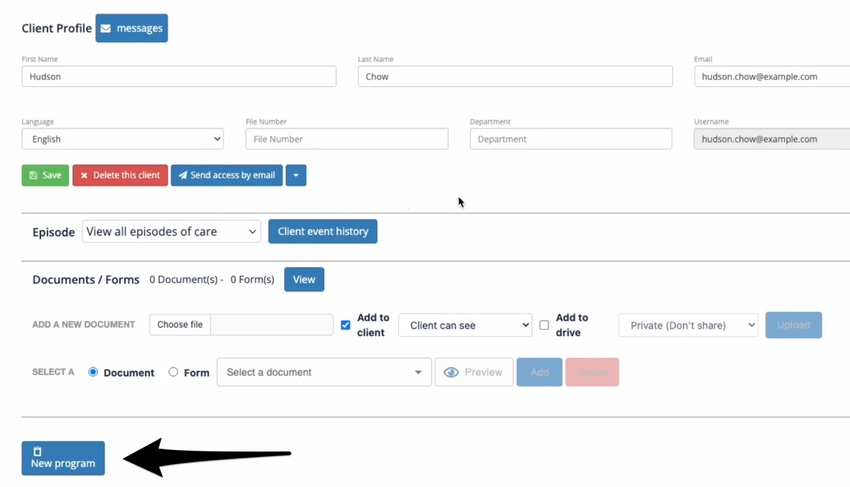Click Delete this client button
The width and height of the screenshot is (850, 487).
120,175
